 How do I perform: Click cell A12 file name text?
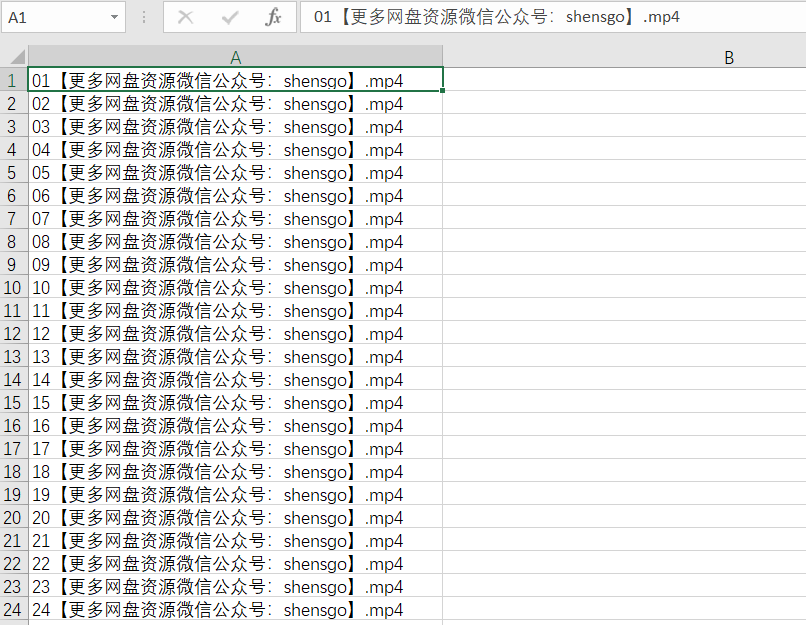pyautogui.click(x=217, y=334)
